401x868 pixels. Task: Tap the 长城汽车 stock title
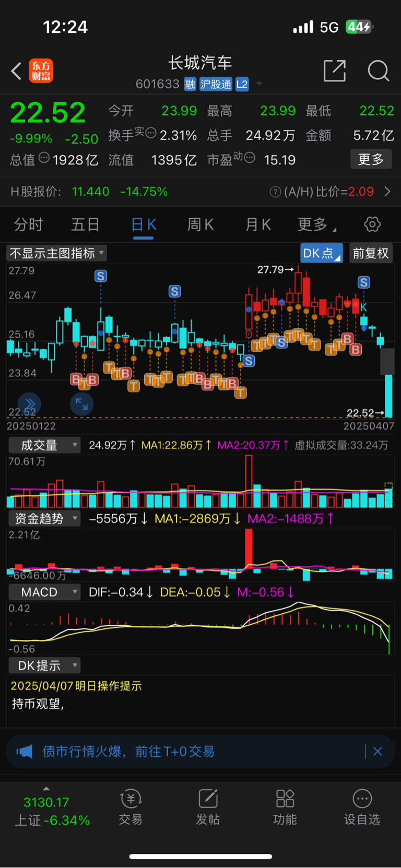tap(200, 63)
